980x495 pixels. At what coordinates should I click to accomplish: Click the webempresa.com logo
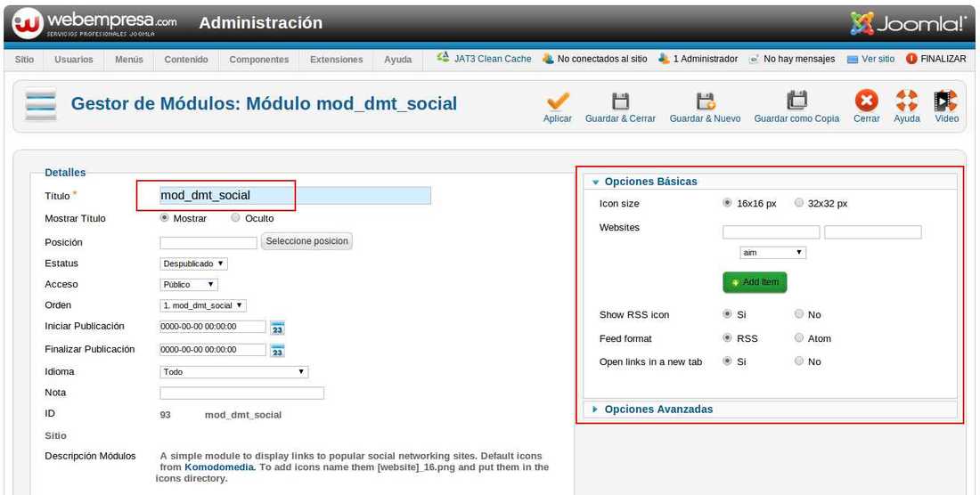click(x=94, y=24)
